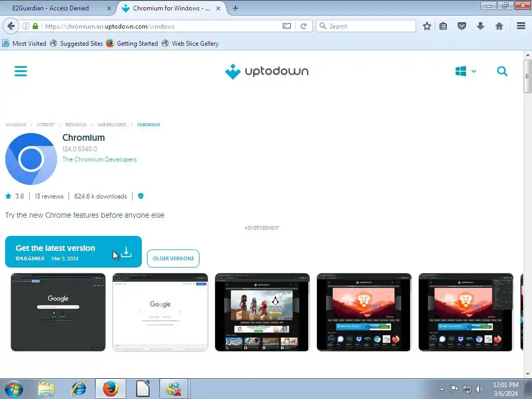Open Windows Explorer from taskbar
The height and width of the screenshot is (399, 532).
coord(46,389)
